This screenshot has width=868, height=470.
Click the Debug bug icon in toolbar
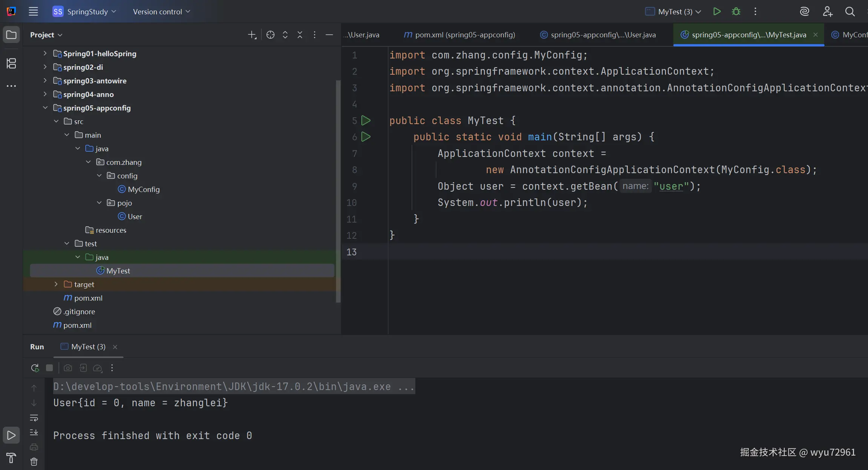point(736,12)
